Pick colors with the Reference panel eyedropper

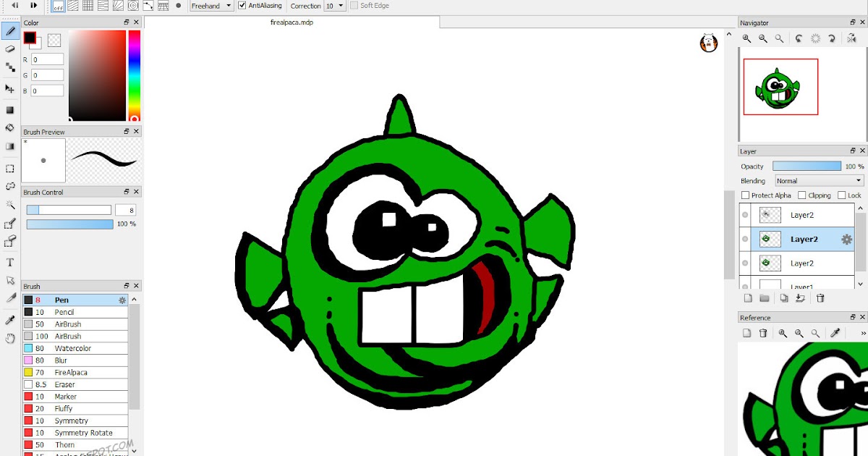[x=835, y=333]
